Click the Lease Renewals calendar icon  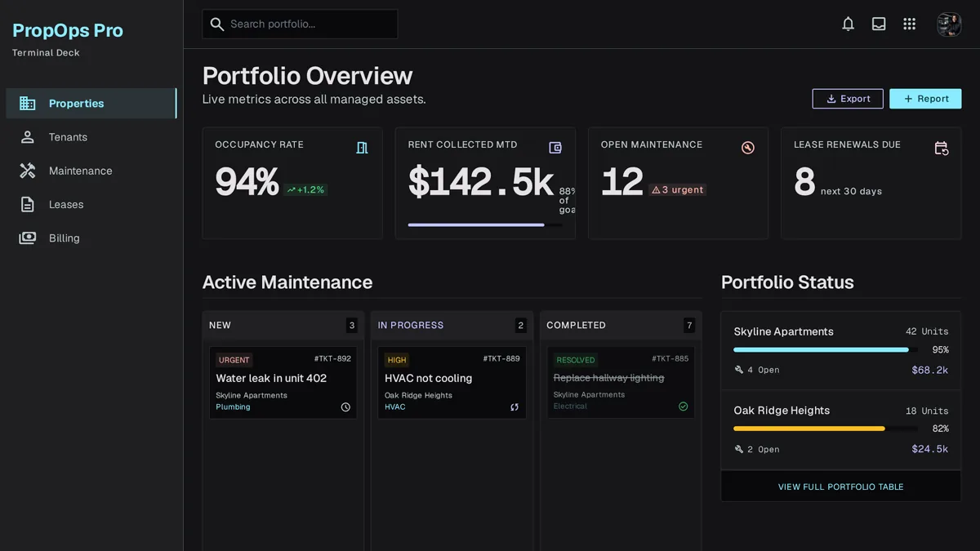pyautogui.click(x=942, y=148)
